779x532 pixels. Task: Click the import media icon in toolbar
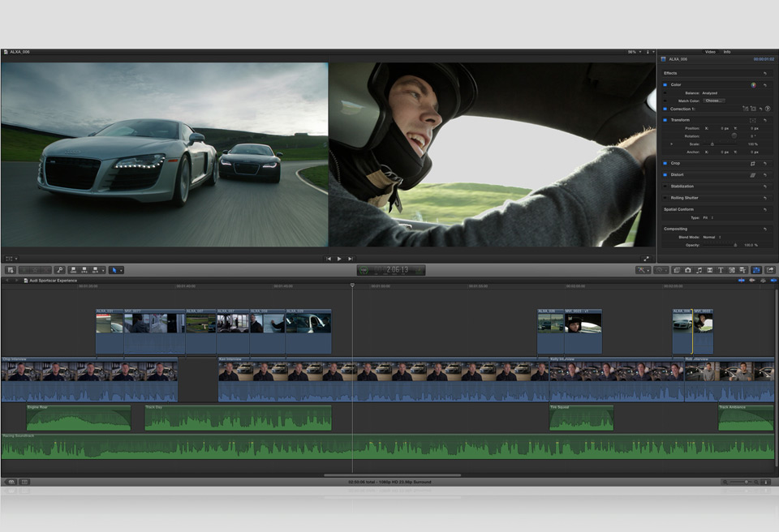(x=11, y=270)
